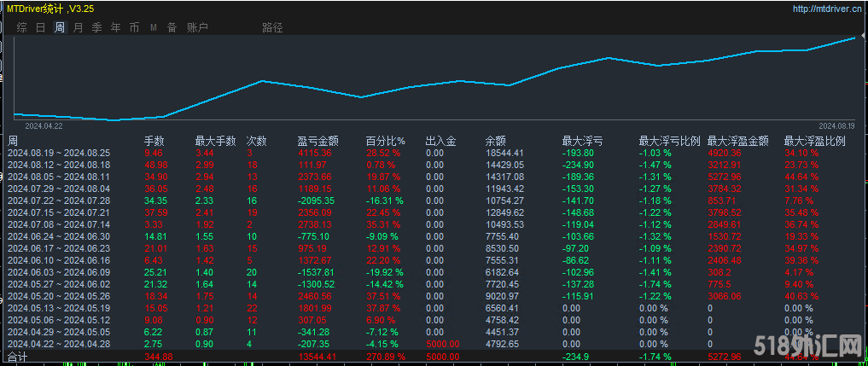Image resolution: width=868 pixels, height=366 pixels.
Task: Select the 周 weekly tab
Action: 59,27
